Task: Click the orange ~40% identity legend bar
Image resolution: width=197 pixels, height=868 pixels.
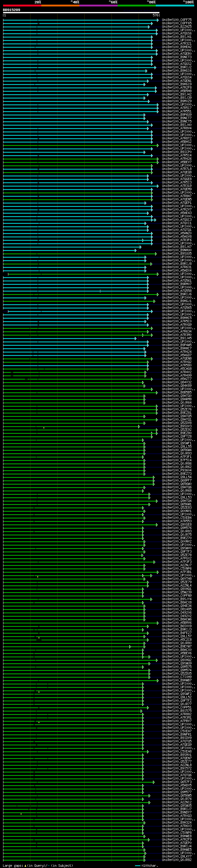Action: click(x=61, y=6)
